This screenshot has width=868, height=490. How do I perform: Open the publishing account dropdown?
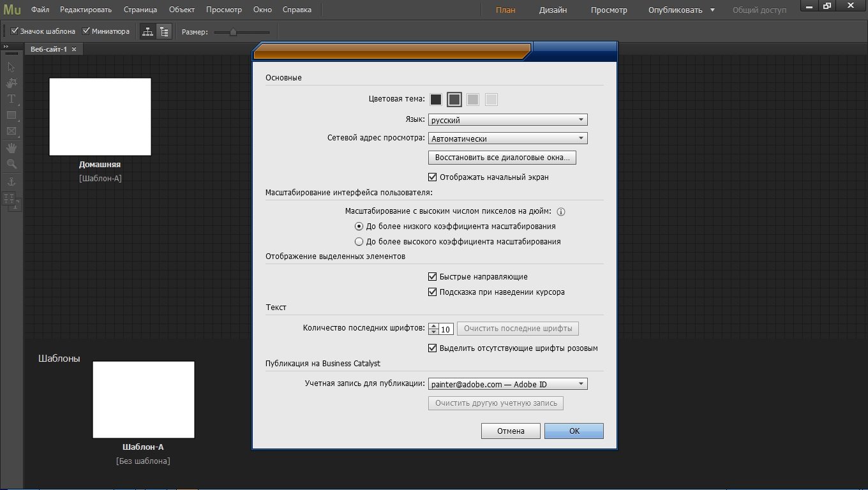pos(507,384)
